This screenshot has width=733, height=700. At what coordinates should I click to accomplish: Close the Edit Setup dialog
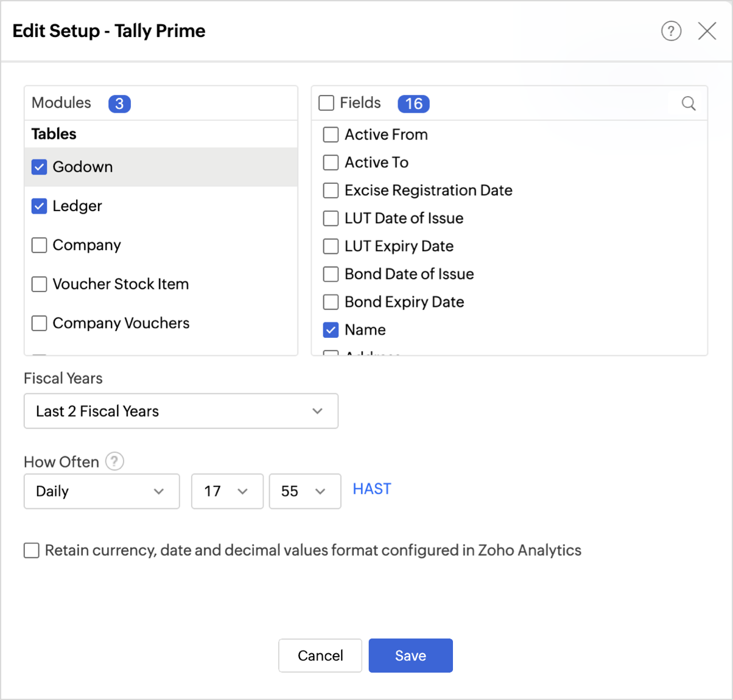click(x=707, y=31)
